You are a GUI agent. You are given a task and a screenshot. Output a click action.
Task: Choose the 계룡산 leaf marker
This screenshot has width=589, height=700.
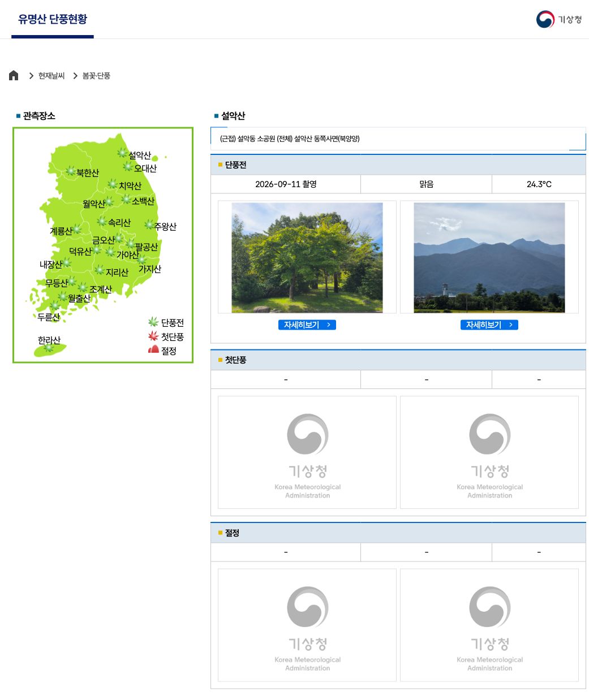point(77,229)
